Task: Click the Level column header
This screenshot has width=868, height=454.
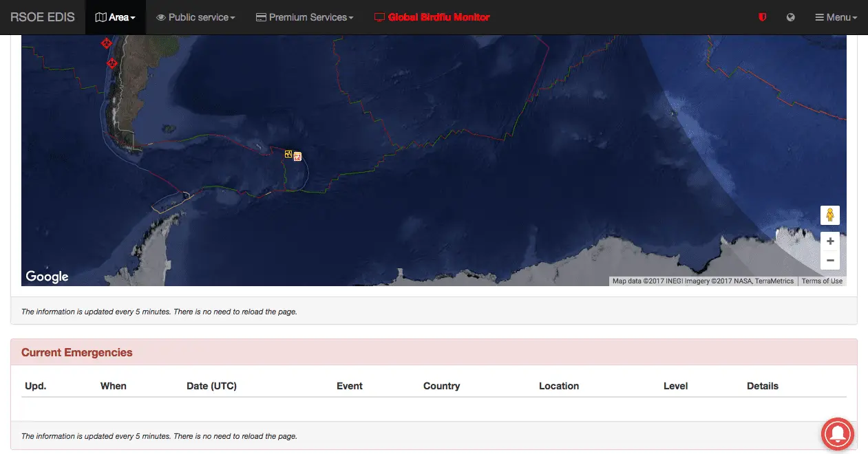Action: point(675,386)
